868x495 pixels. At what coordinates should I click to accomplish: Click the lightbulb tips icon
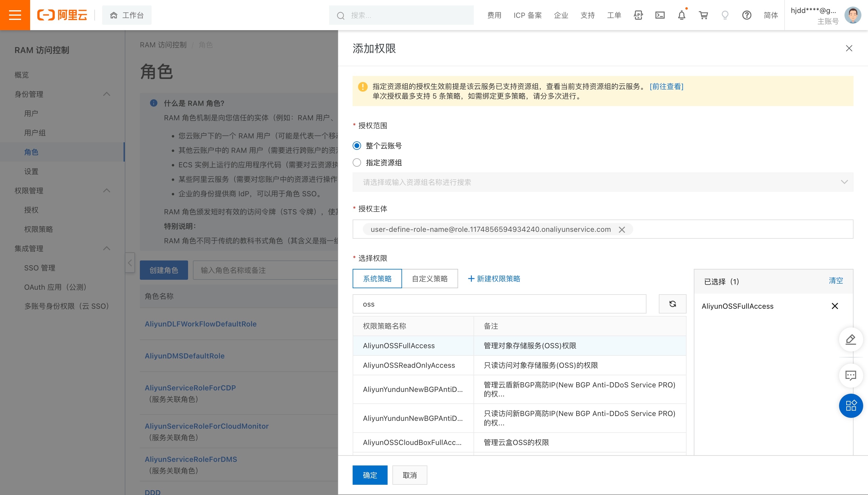coord(725,15)
